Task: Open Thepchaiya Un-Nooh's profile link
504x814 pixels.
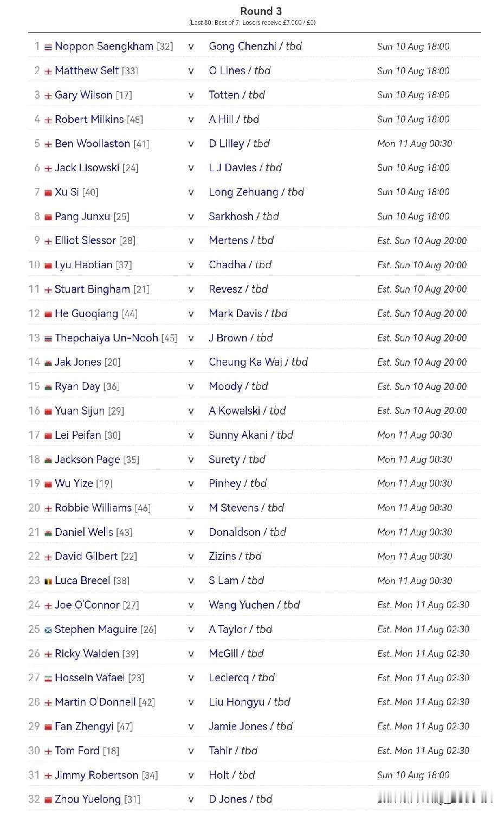Action: [x=106, y=338]
